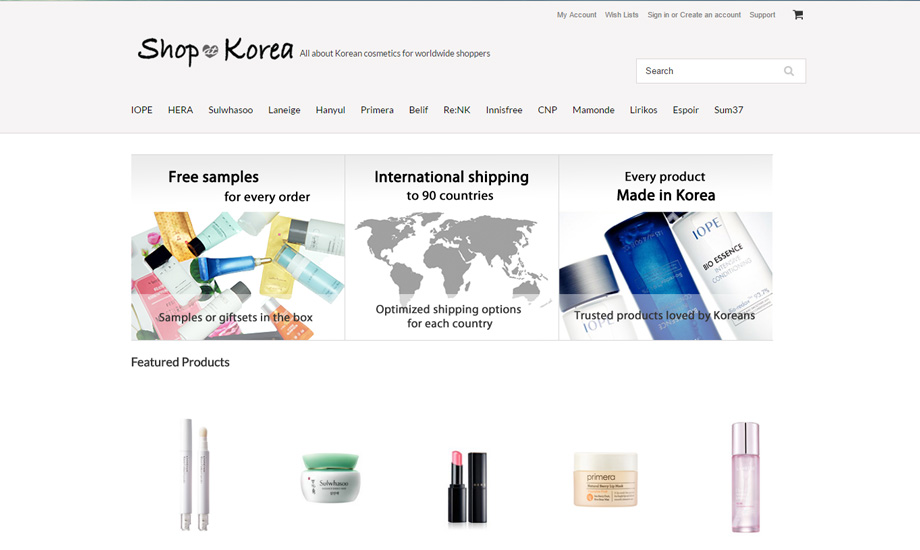Image resolution: width=920 pixels, height=550 pixels.
Task: Open International shipping banner
Action: [452, 247]
